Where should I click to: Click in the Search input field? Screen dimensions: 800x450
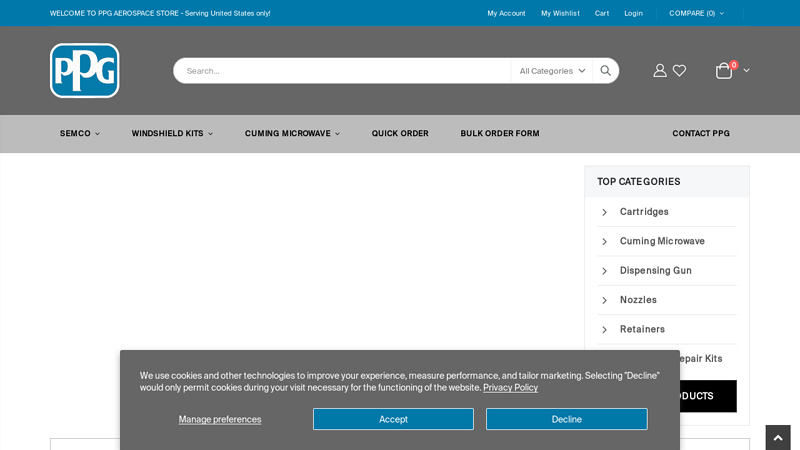[x=342, y=71]
